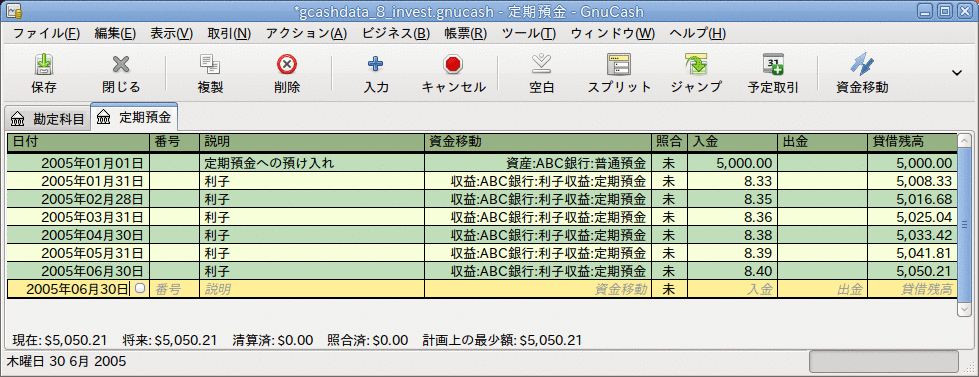The image size is (979, 377).
Task: Click 現在: $5,050.21 in the summary bar
Action: (x=60, y=340)
